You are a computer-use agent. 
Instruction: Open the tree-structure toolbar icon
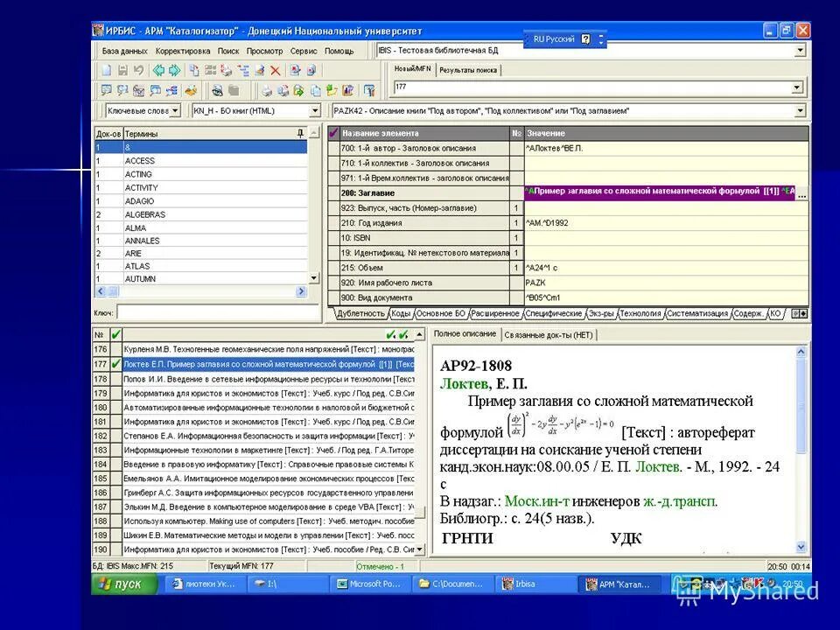(x=244, y=70)
